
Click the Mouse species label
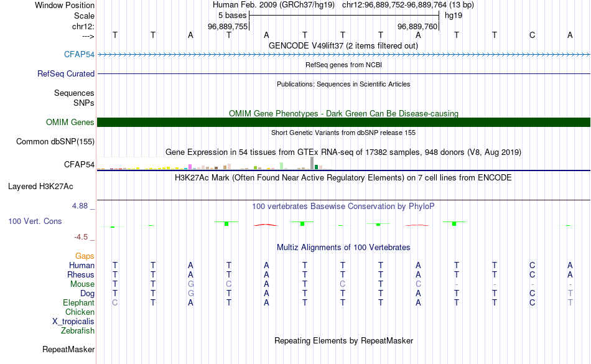coord(82,284)
